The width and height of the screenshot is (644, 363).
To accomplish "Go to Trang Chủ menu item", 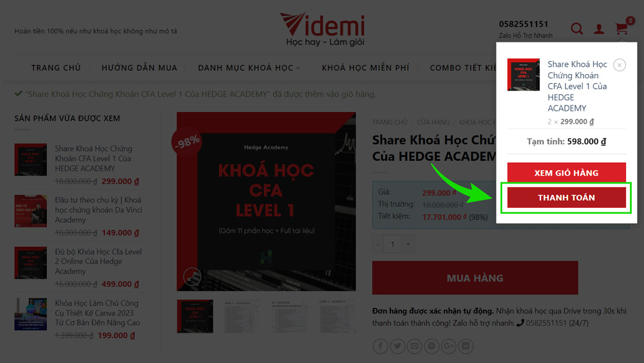I will [56, 68].
